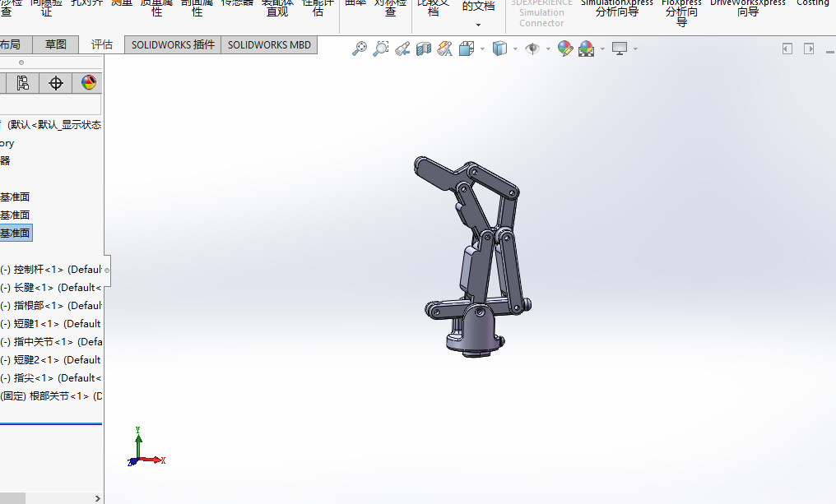
Task: Select the 指尖<1> component
Action: coord(51,378)
